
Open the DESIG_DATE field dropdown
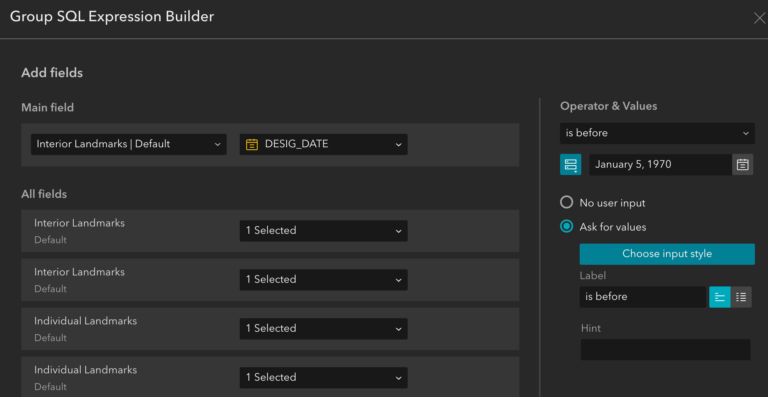[323, 144]
